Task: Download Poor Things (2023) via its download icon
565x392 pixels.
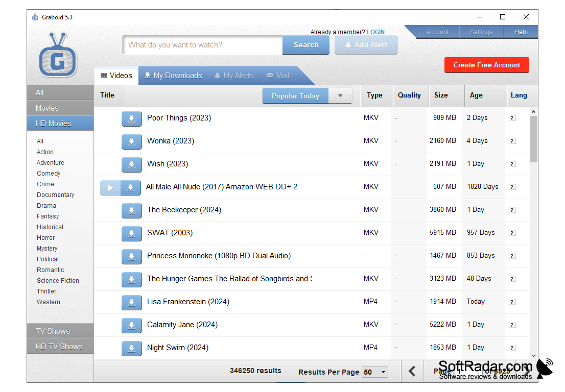Action: (x=132, y=118)
